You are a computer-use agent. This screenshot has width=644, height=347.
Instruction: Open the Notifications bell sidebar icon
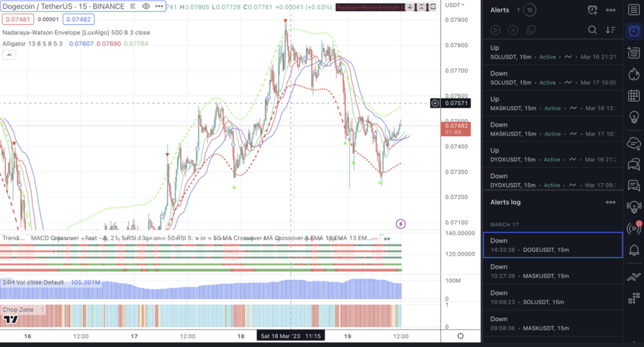634,250
